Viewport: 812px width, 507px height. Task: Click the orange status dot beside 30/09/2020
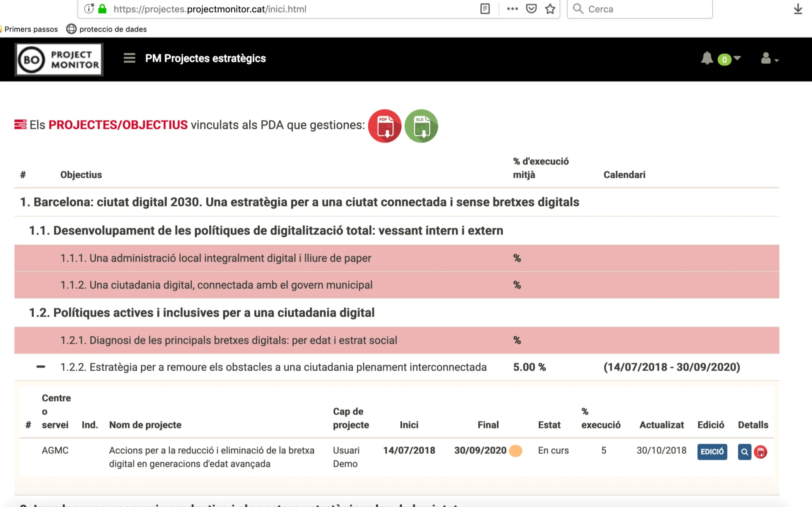coord(515,451)
